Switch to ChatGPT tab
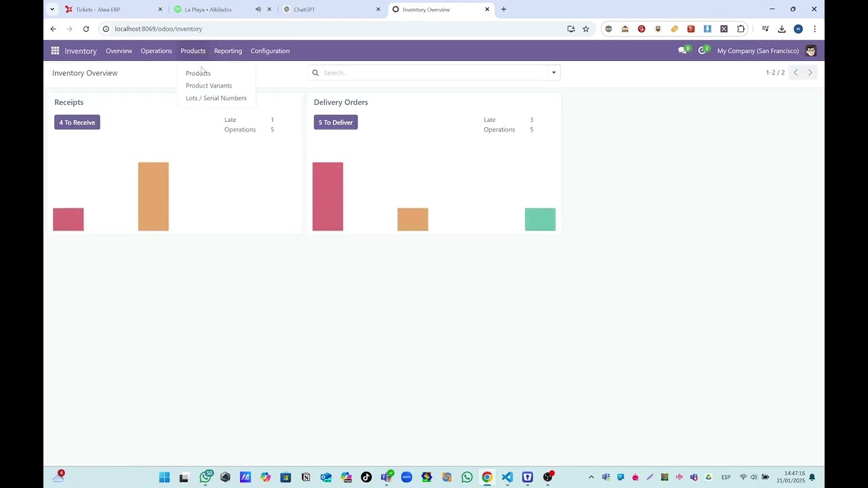The image size is (868, 488). 331,9
